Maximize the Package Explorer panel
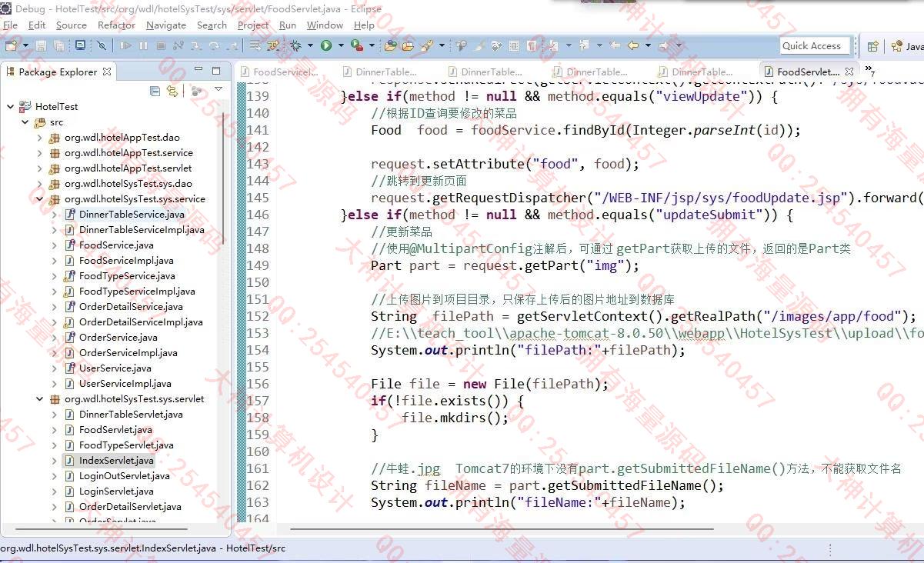Image resolution: width=924 pixels, height=563 pixels. point(216,71)
